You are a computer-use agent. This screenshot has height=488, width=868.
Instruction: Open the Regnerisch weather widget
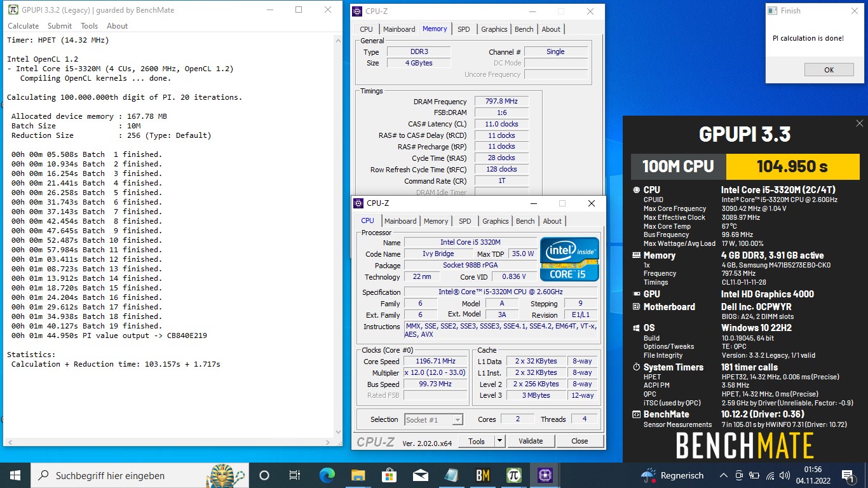point(673,475)
